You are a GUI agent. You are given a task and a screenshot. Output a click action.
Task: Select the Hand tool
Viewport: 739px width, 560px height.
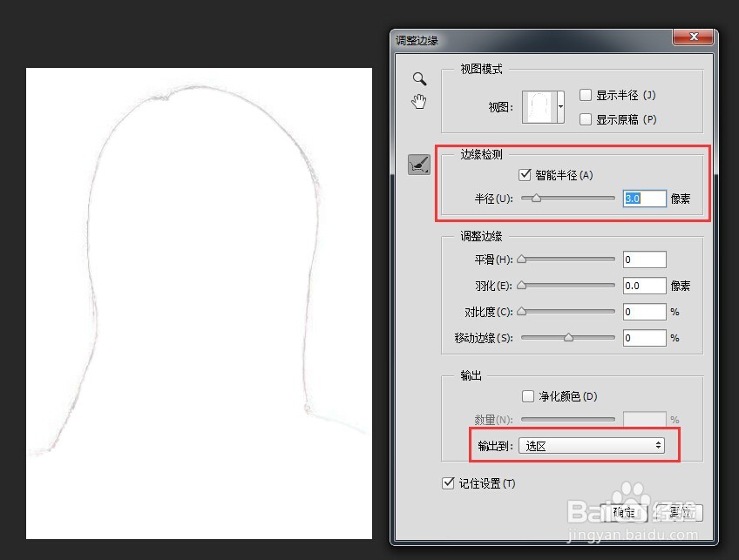click(x=419, y=101)
